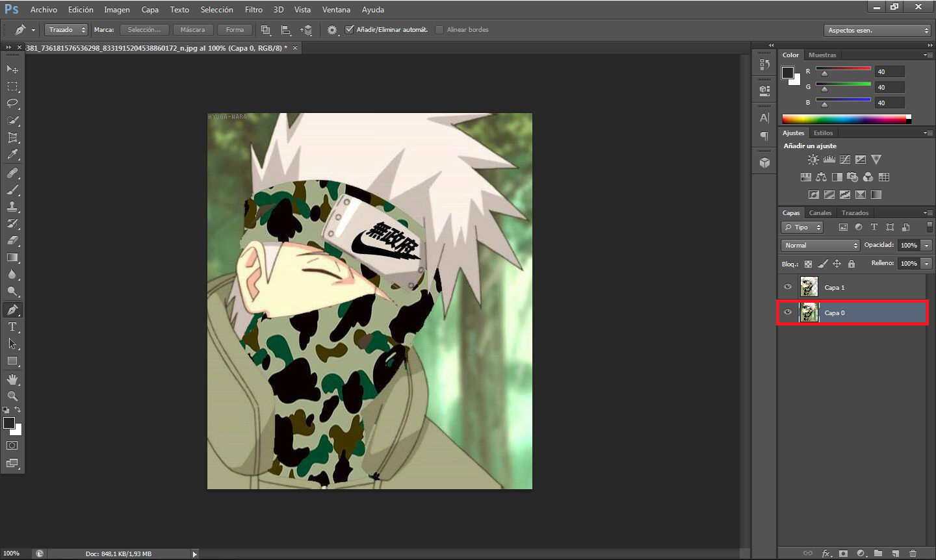Add a Color Balance adjustment (scales icon)

pos(821,177)
